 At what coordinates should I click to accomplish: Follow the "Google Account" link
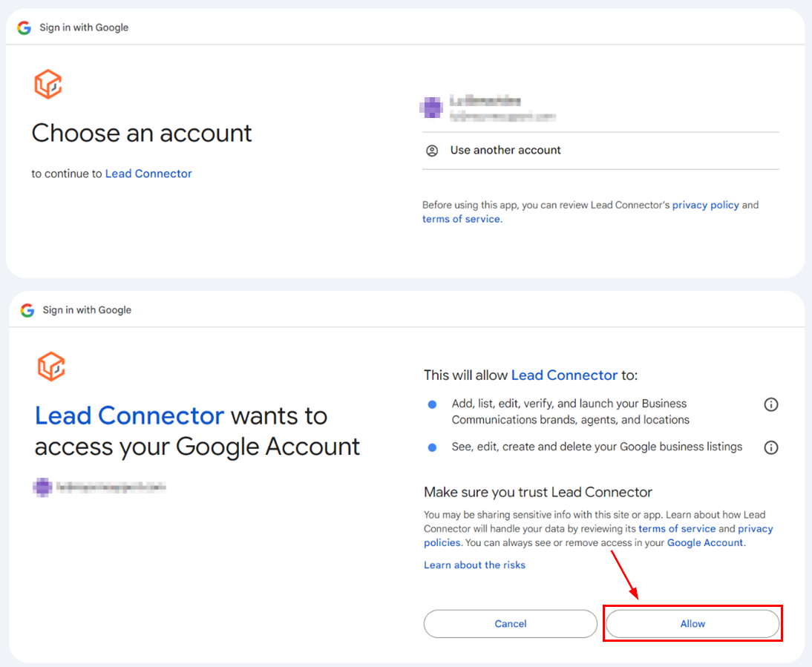coord(704,542)
